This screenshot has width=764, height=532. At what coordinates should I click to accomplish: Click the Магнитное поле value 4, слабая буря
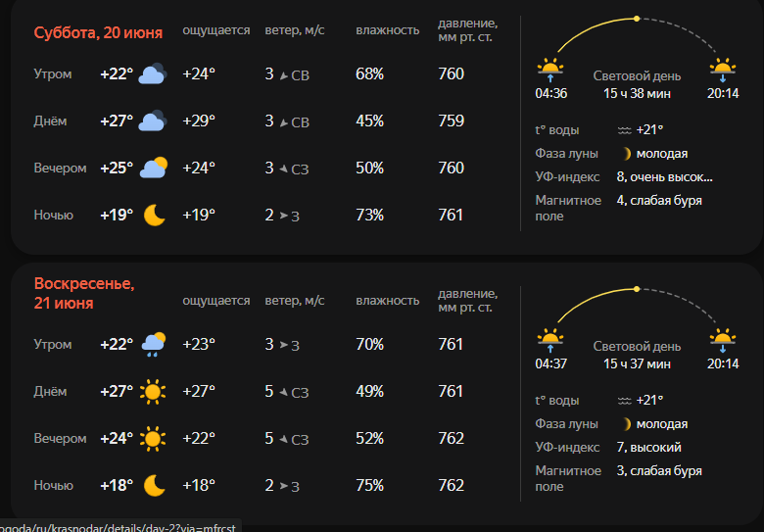coord(659,201)
